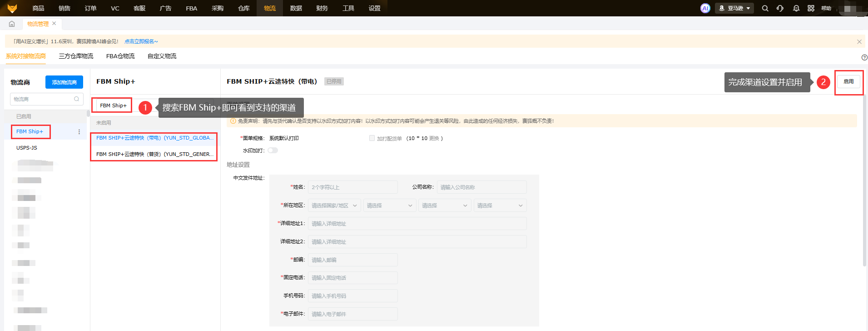Click the global search magnifier icon
Viewport: 868px width, 331px height.
point(765,8)
